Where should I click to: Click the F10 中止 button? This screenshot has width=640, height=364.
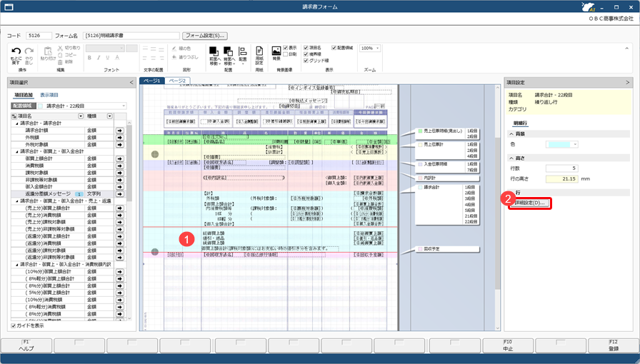[507, 345]
